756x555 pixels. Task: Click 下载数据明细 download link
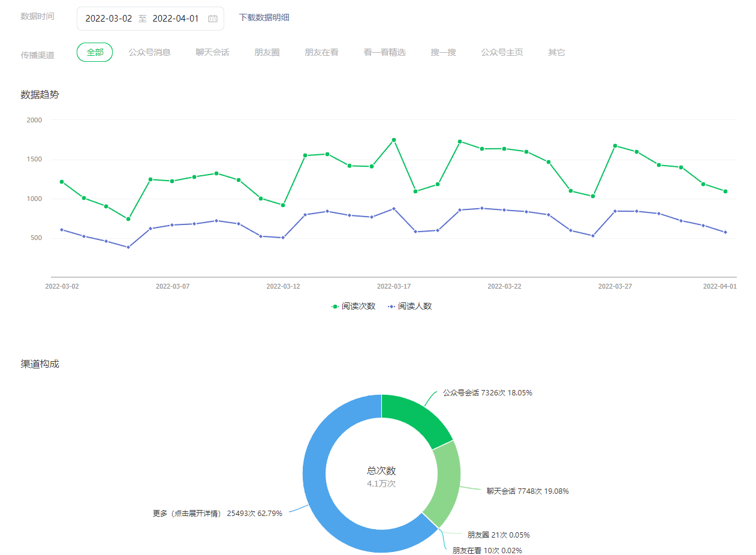(264, 17)
